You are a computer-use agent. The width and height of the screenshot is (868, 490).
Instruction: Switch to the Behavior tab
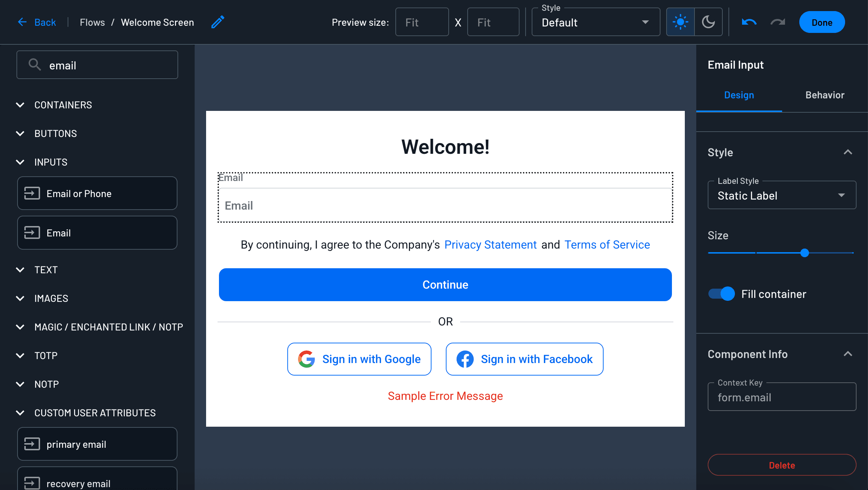[825, 95]
